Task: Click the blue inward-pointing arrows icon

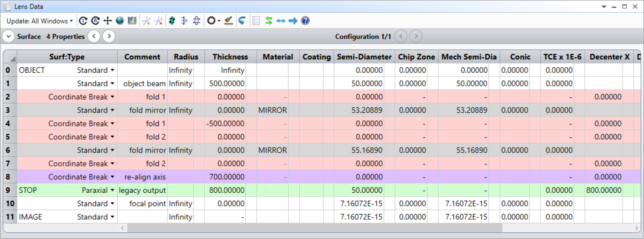Action: point(281,21)
